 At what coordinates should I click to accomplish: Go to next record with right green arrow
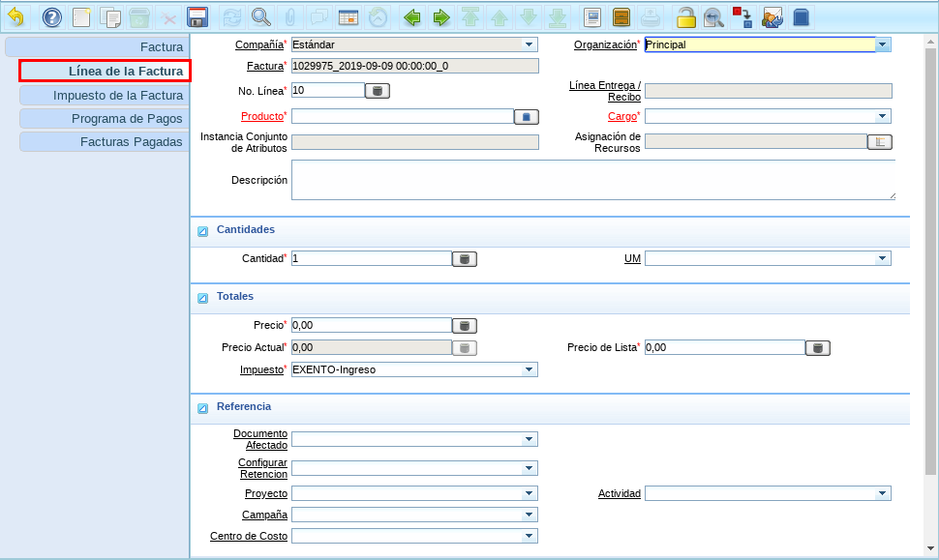pyautogui.click(x=441, y=17)
